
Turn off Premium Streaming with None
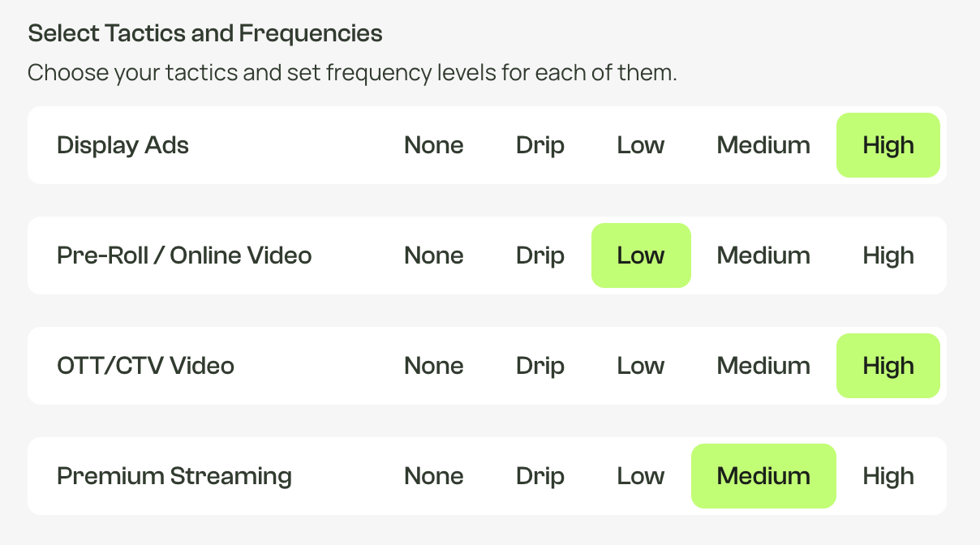(434, 476)
